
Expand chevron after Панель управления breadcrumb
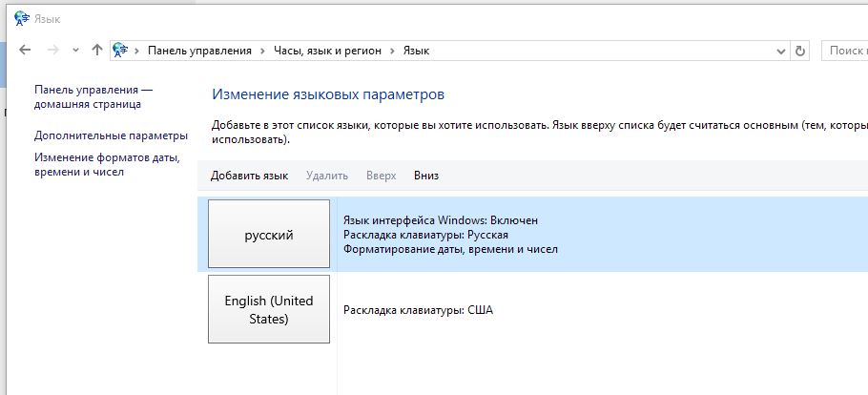click(263, 51)
